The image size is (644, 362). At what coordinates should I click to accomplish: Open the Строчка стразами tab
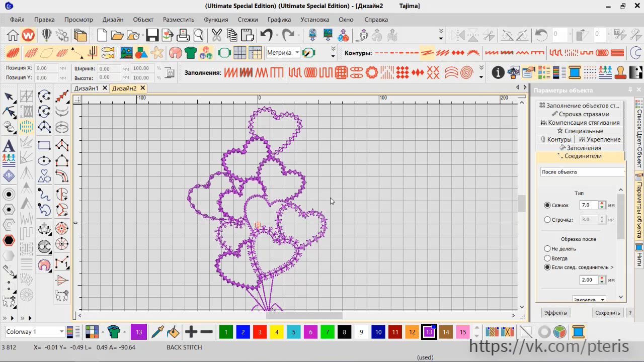tap(580, 114)
